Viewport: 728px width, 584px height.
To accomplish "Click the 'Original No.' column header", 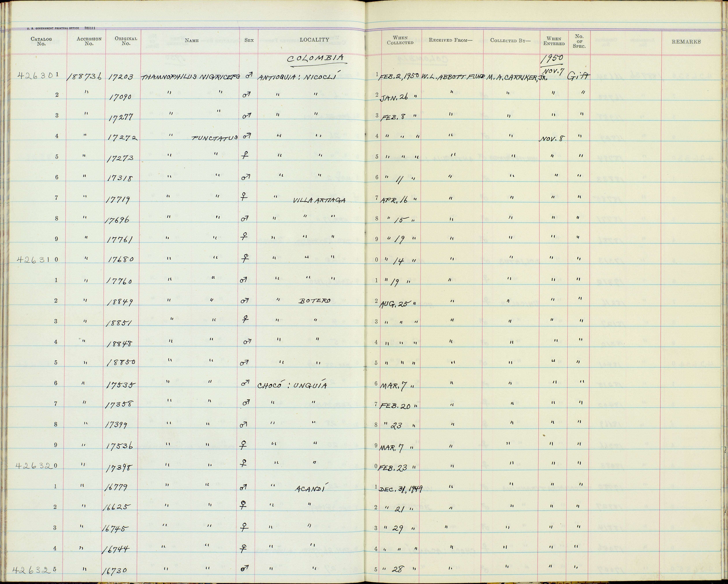I will [x=126, y=41].
